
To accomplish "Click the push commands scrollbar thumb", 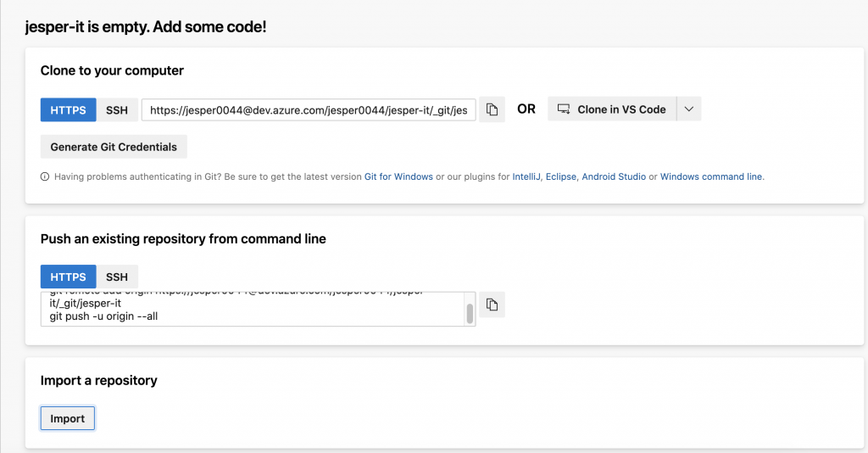I will click(x=470, y=313).
